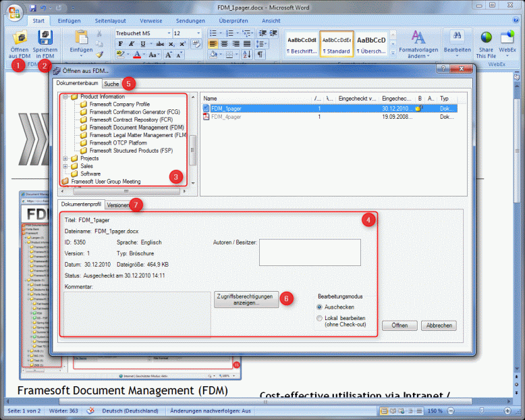Click the Autoren / Besitzer box
This screenshot has width=525, height=420.
310,252
